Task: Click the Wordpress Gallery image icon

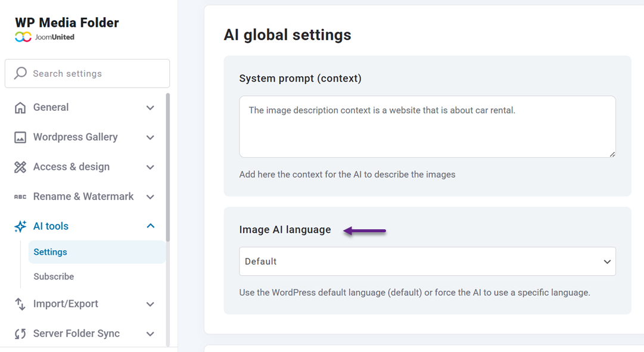Action: pyautogui.click(x=20, y=137)
